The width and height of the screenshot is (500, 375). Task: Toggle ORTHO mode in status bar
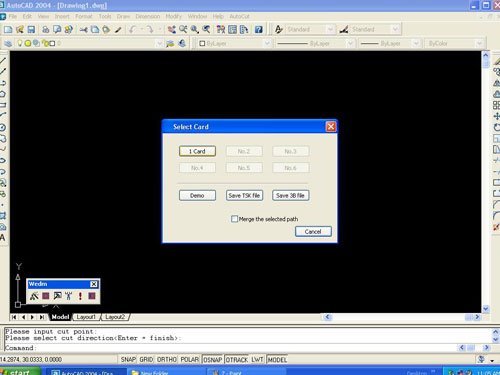pyautogui.click(x=167, y=360)
